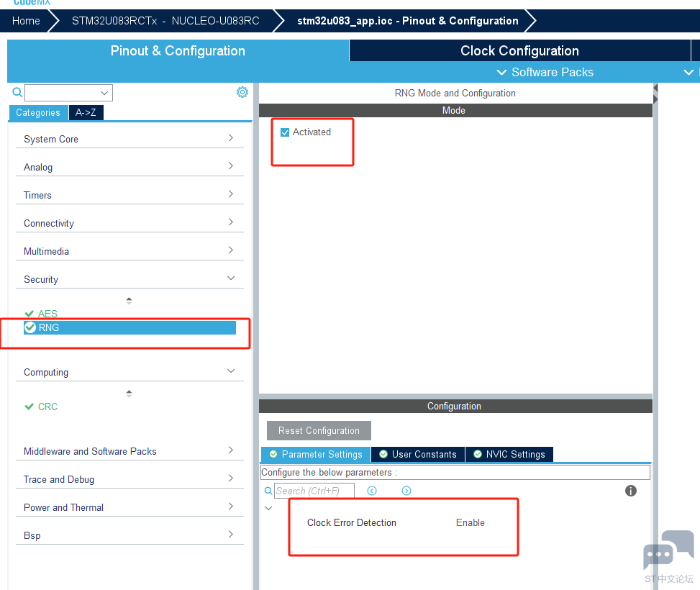The image size is (700, 590).
Task: Click the parameter search magnifier icon
Action: click(x=268, y=491)
